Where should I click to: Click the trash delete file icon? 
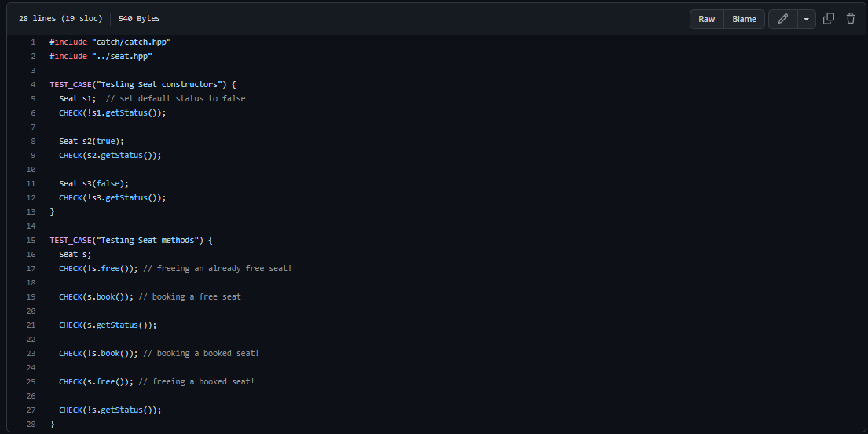[851, 19]
